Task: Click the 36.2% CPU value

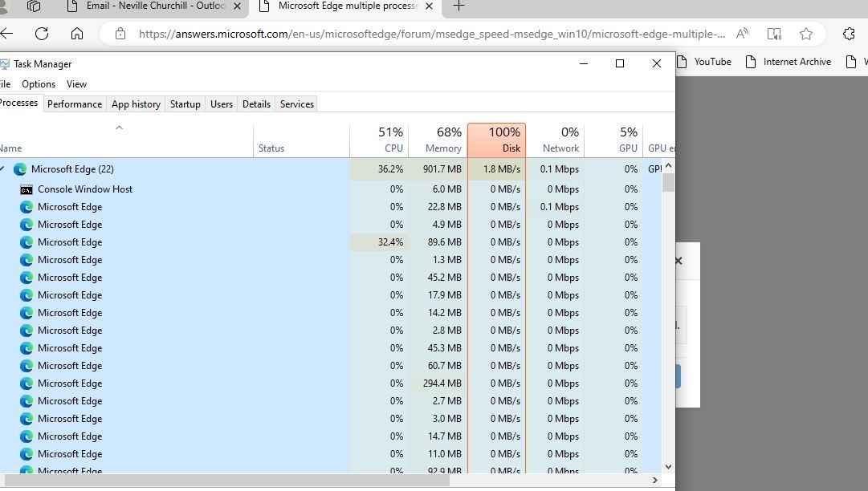Action: pyautogui.click(x=390, y=169)
